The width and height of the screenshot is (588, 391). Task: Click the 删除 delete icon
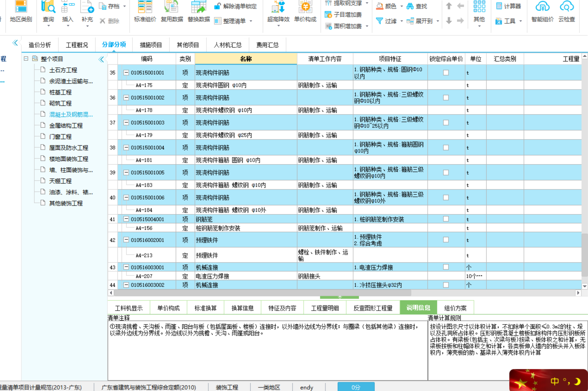click(102, 21)
